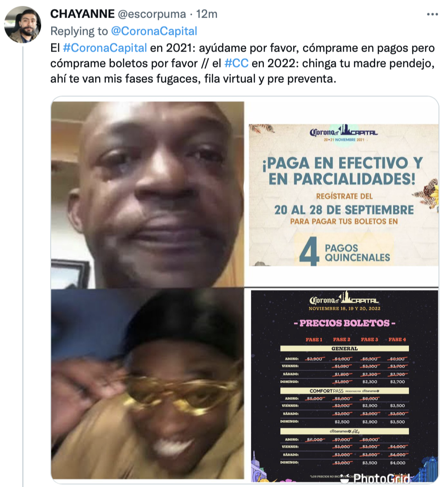Open the CHAYANNE display name profile
Image resolution: width=448 pixels, height=487 pixels.
click(x=82, y=14)
